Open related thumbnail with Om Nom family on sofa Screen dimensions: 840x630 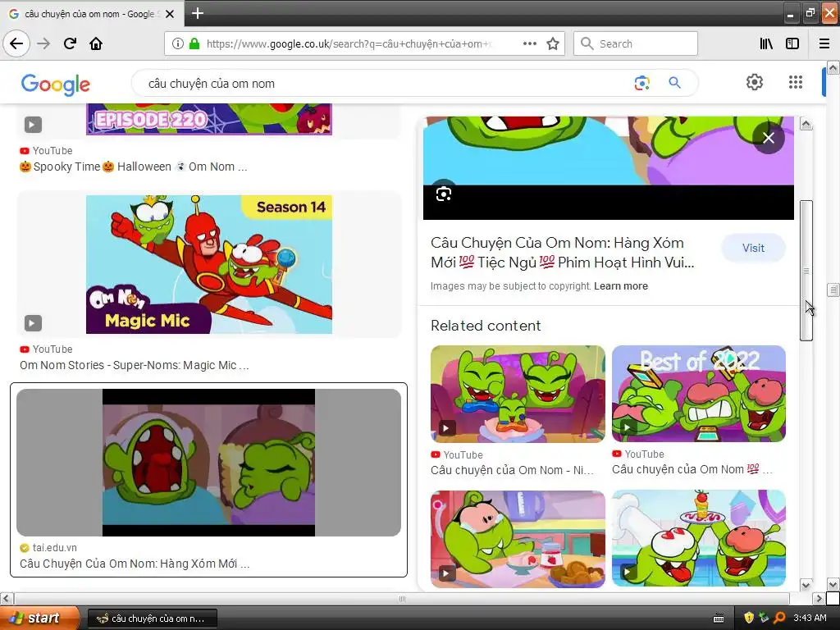[x=518, y=394]
